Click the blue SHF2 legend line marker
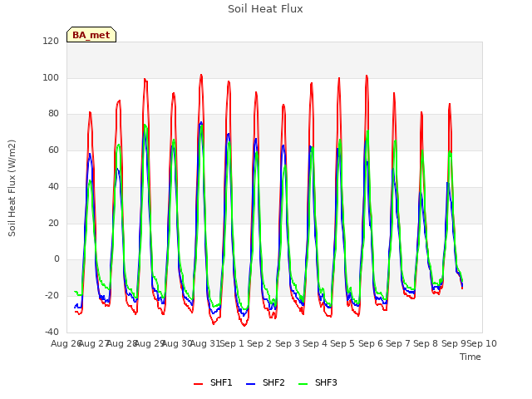Viewport: 532px width, 399px height. click(250, 384)
